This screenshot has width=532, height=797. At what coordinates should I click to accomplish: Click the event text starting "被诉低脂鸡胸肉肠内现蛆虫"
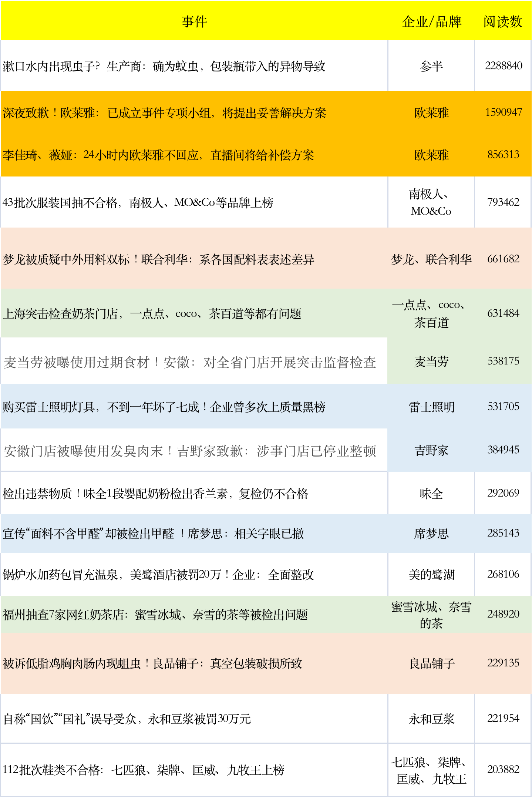pyautogui.click(x=152, y=663)
